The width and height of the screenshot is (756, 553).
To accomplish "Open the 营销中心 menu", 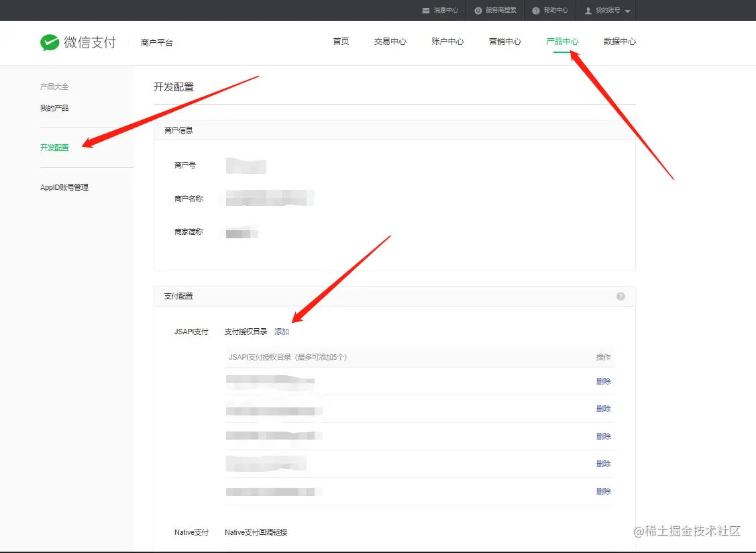I will pos(505,41).
